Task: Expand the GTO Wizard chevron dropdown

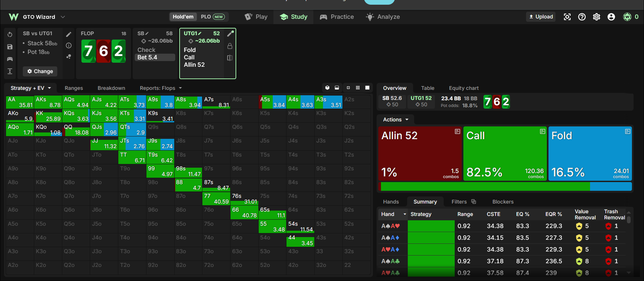Action: click(x=63, y=17)
